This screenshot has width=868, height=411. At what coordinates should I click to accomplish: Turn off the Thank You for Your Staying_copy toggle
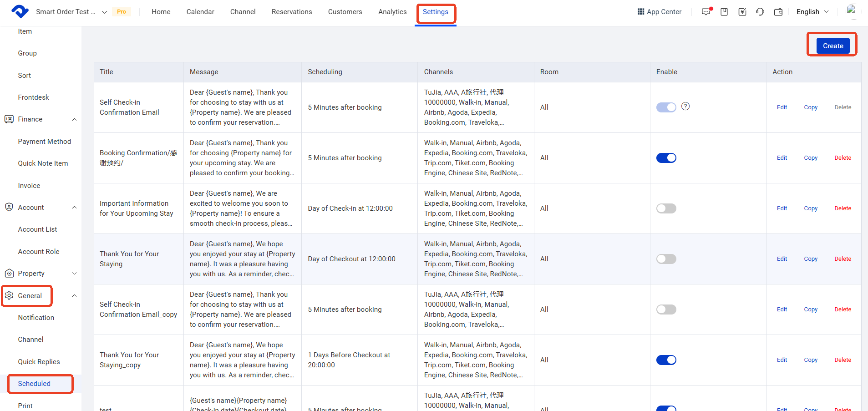click(x=666, y=360)
